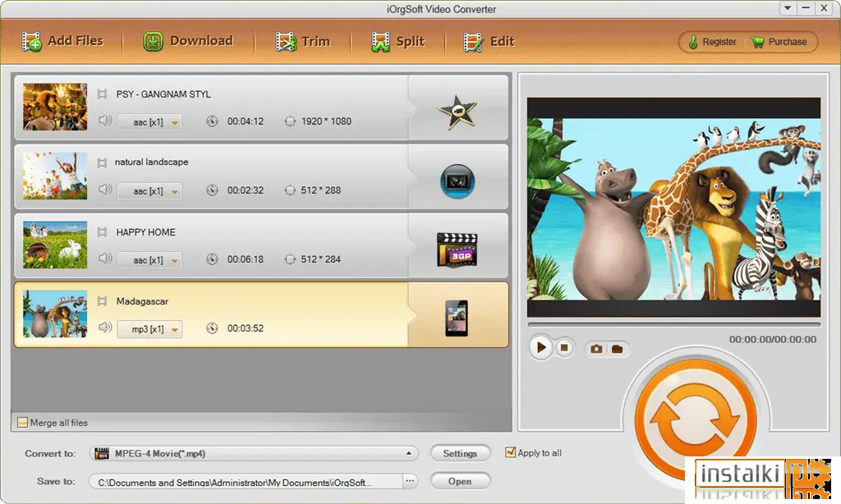Screen dimensions: 841x504
Task: Click the duration 00:03:52 text
Action: coord(246,328)
